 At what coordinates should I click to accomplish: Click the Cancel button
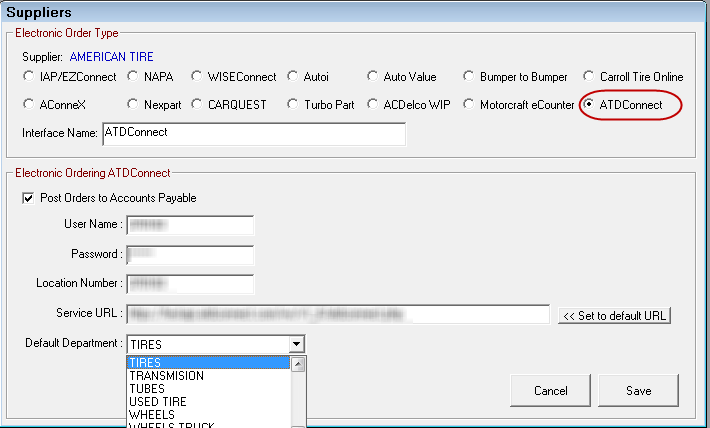coord(550,390)
